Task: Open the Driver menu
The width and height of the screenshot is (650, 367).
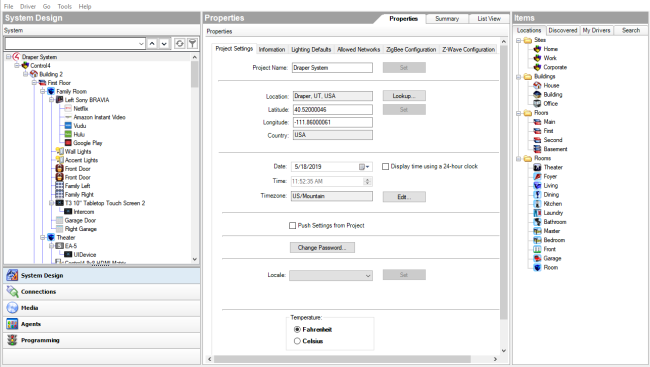Action: tap(28, 6)
